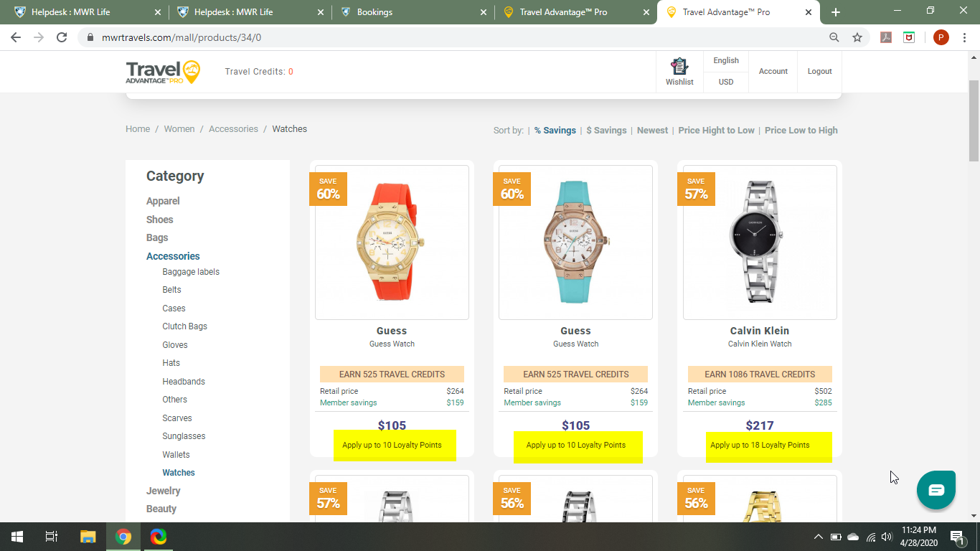
Task: Switch to the first Helpdesk MWR Life tab
Action: (86, 12)
